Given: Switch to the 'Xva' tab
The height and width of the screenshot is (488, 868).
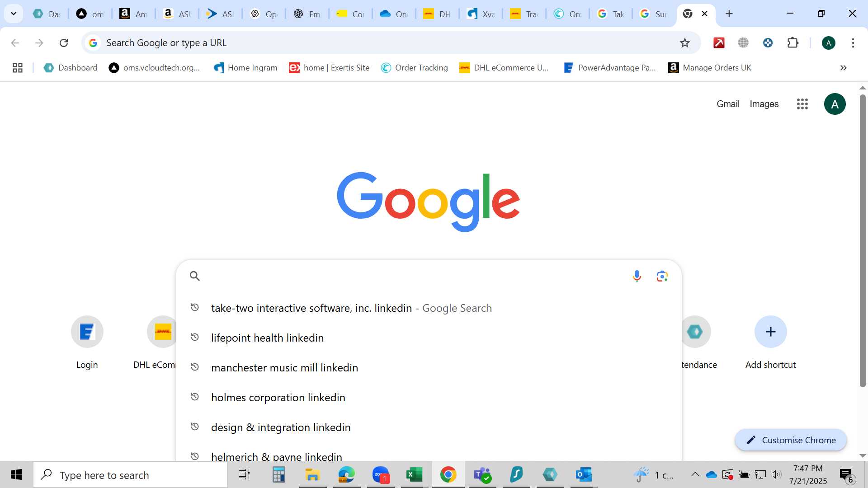Looking at the screenshot, I should (x=481, y=14).
